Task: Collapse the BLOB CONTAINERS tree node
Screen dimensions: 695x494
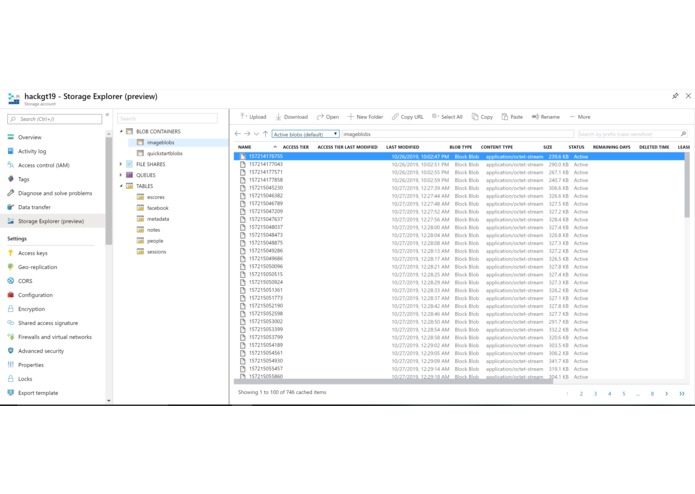Action: pyautogui.click(x=121, y=131)
